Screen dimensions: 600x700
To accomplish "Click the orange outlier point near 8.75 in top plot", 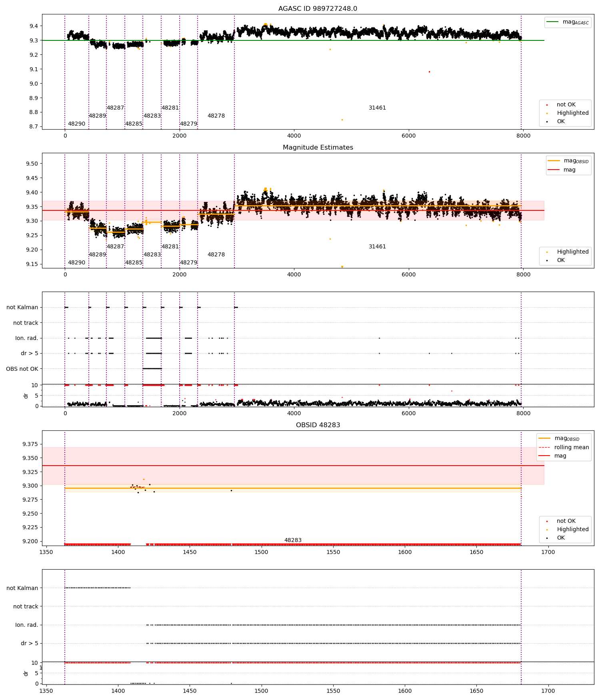I will coord(342,120).
